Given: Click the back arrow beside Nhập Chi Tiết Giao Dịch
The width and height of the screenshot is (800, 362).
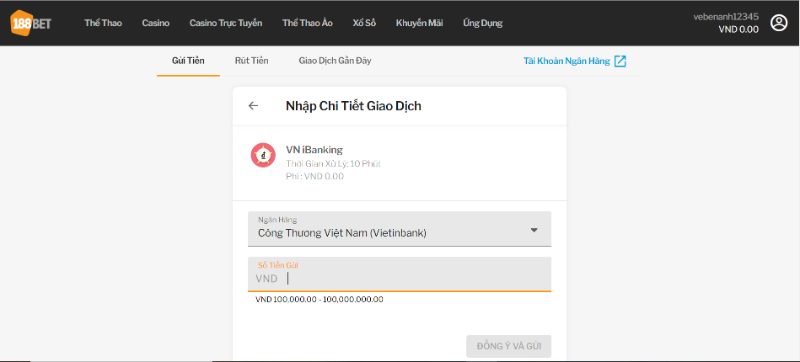Looking at the screenshot, I should 253,106.
